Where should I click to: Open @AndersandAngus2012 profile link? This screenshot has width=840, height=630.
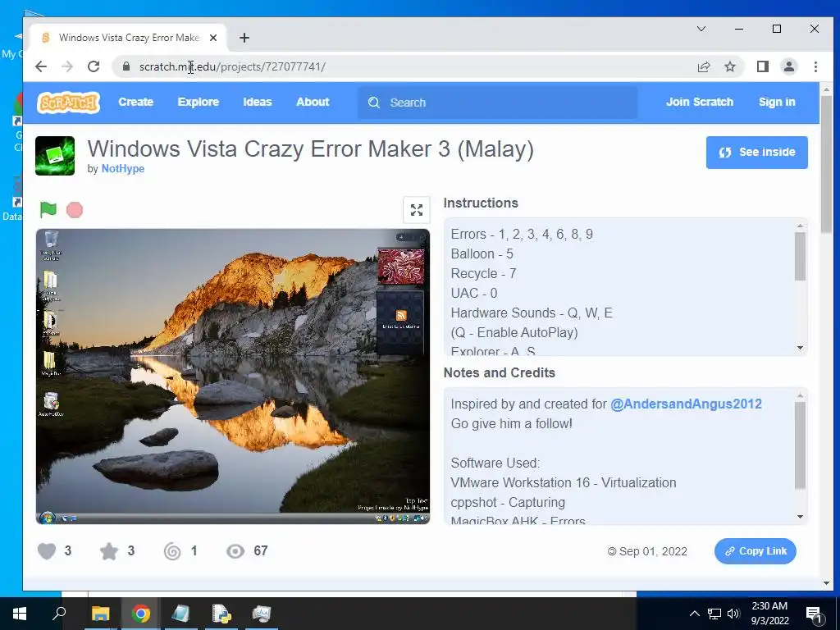pos(687,404)
